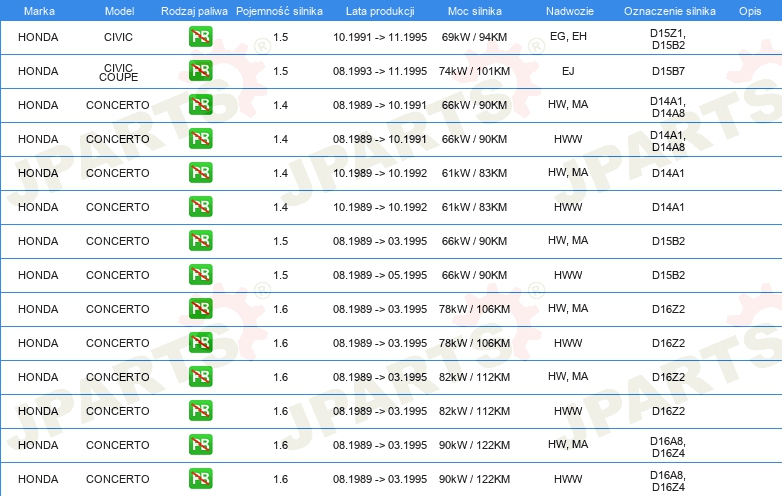Select CIVIC model cell in the 69kW row
Viewport: 782px width, 496px height.
pos(118,37)
